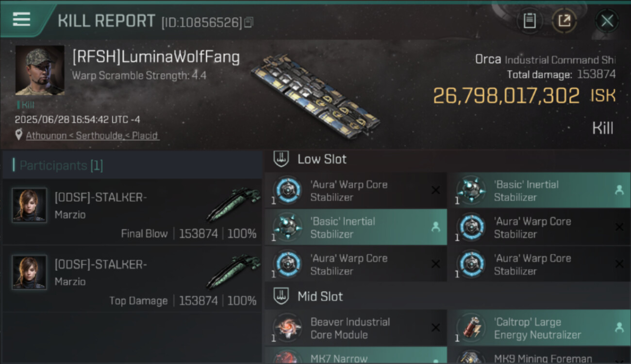
Task: Copy the kill report ID
Action: [x=249, y=22]
